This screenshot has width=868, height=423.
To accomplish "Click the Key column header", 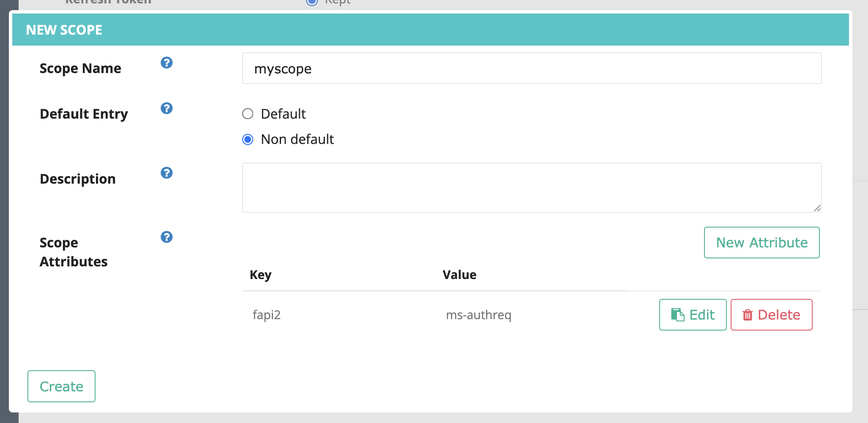I will [x=260, y=275].
